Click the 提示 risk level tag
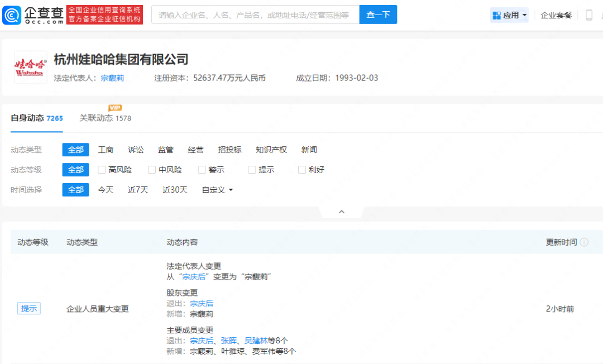 pyautogui.click(x=28, y=308)
